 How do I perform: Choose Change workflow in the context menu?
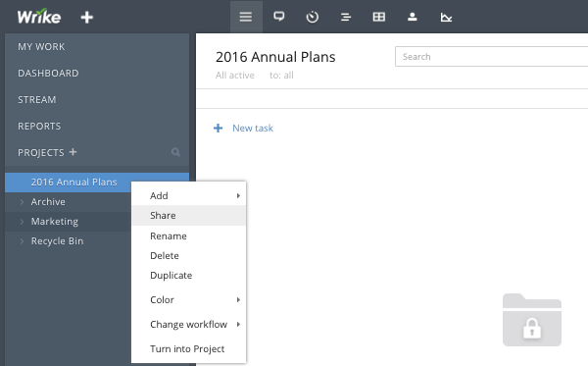click(188, 325)
